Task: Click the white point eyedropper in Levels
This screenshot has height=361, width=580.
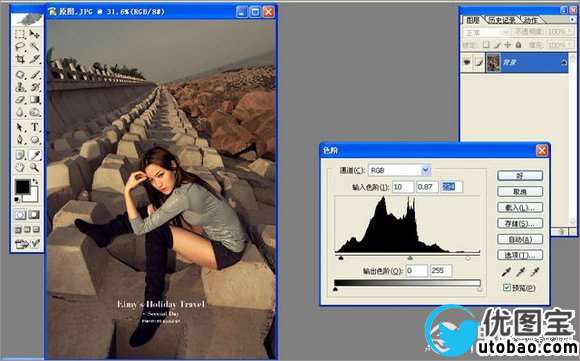Action: coord(535,273)
